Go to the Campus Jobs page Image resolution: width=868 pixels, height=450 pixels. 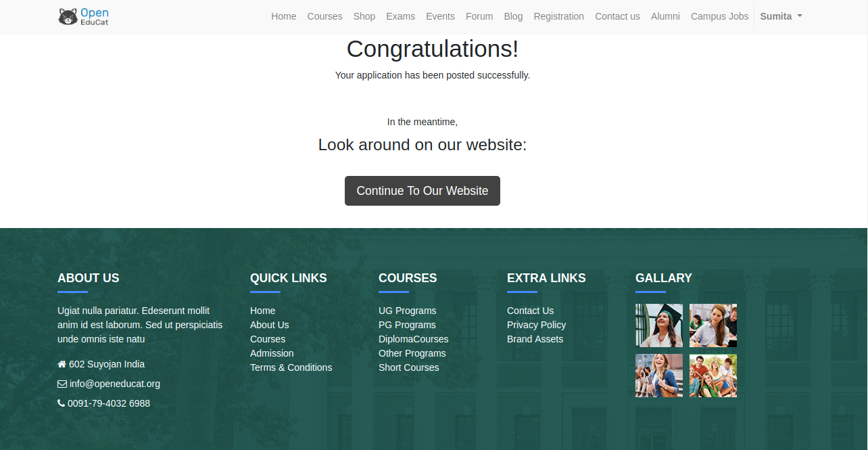(719, 16)
